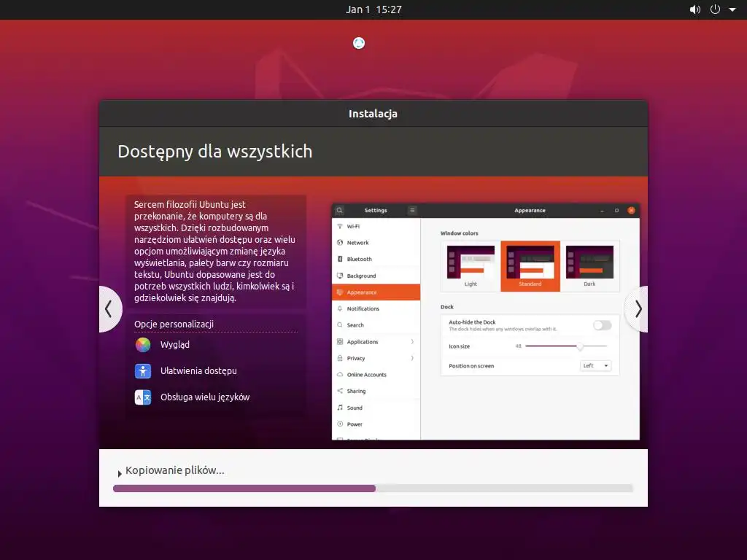Maximize the Appearance settings window

point(616,211)
